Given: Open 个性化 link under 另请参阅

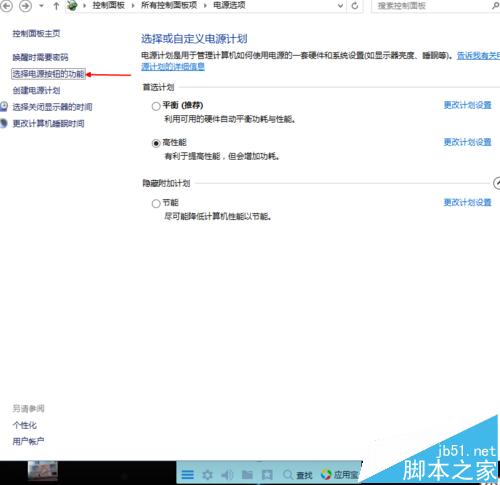Looking at the screenshot, I should coord(24,425).
